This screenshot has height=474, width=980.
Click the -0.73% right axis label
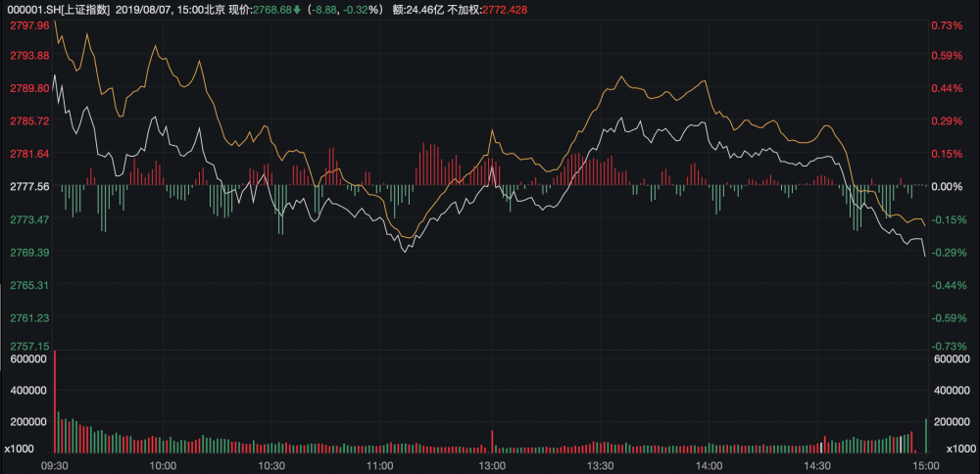948,346
